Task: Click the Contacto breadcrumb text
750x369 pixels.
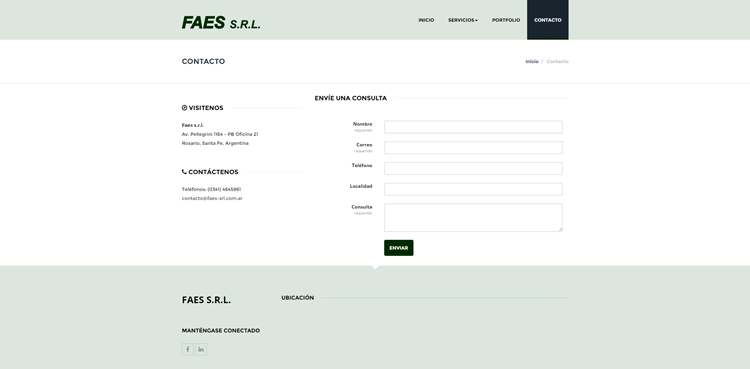Action: 557,61
